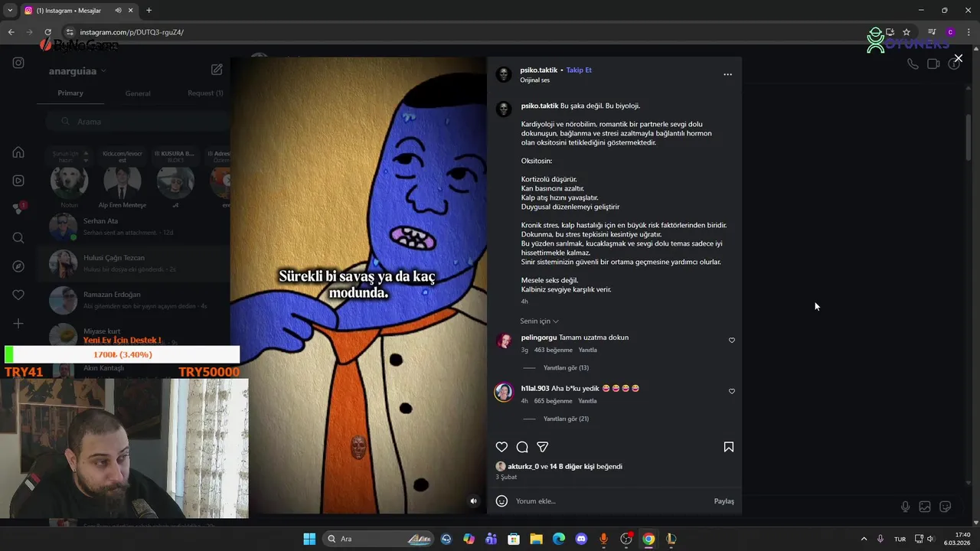The image size is (980, 551).
Task: Open Notifications heart icon in sidebar
Action: [18, 295]
